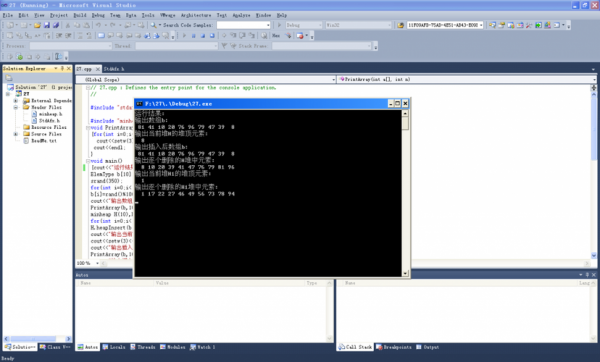Open the PrintArray member dropdown

[x=594, y=80]
